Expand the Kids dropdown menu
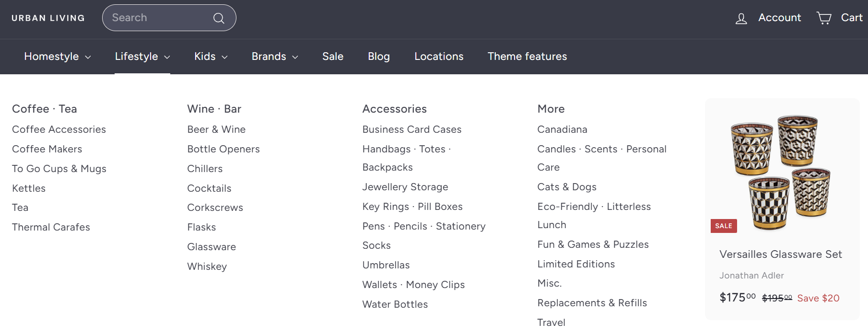The image size is (868, 335). click(x=211, y=57)
